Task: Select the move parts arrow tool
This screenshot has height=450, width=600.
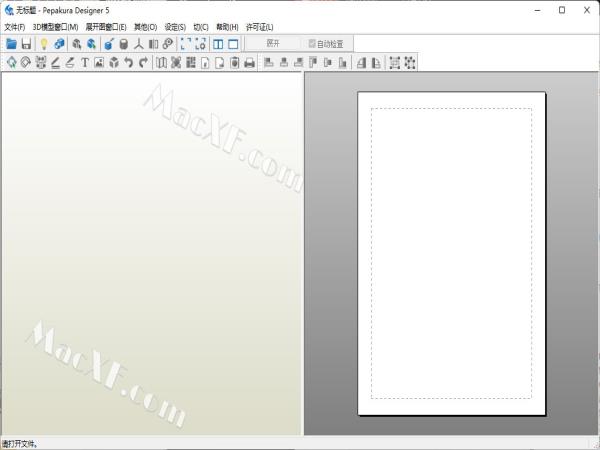Action: [11, 62]
